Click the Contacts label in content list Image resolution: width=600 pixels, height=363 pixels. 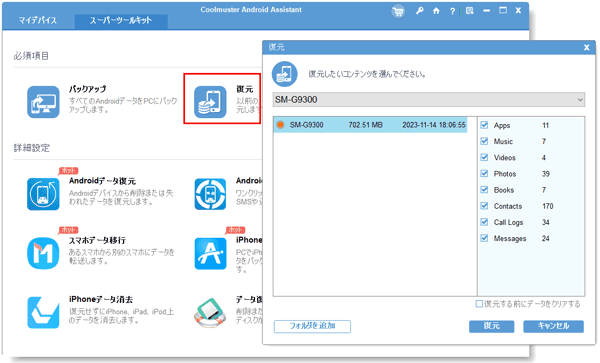point(508,206)
